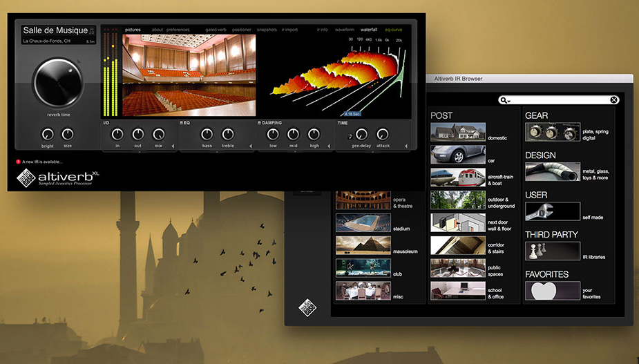
Task: Click the concert hall picture
Action: (189, 75)
